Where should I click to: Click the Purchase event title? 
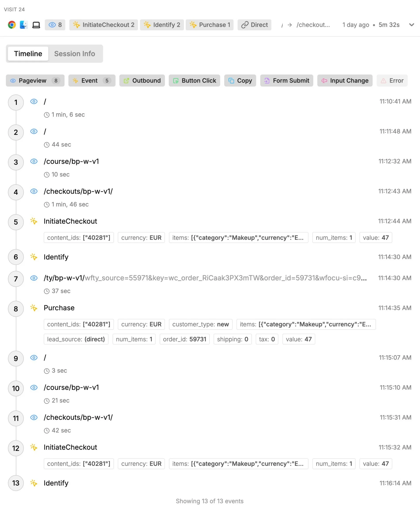point(59,308)
